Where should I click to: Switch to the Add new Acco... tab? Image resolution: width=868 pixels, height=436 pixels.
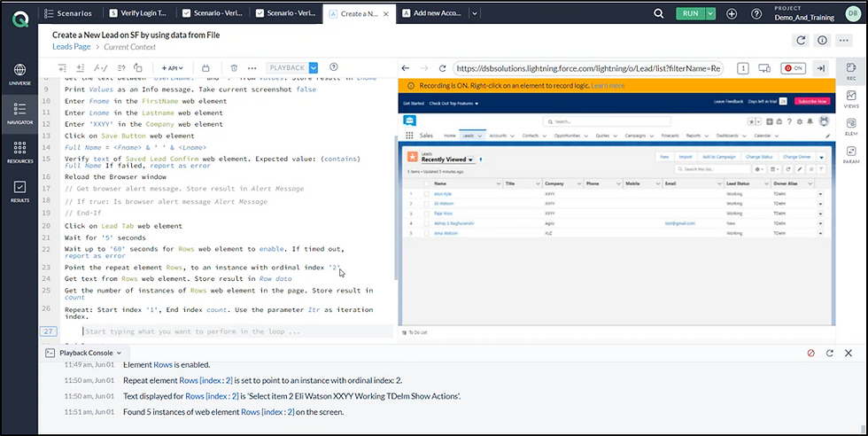432,13
